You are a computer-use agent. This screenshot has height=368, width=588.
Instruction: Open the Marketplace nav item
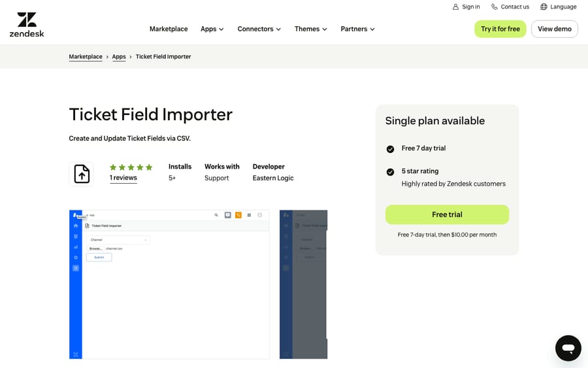tap(169, 29)
